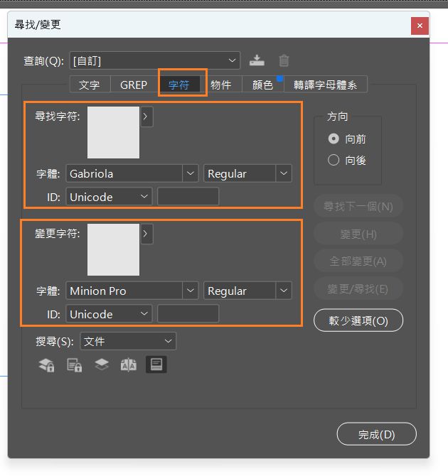Click the 全部變更(A) button
The width and height of the screenshot is (448, 476).
click(x=358, y=261)
